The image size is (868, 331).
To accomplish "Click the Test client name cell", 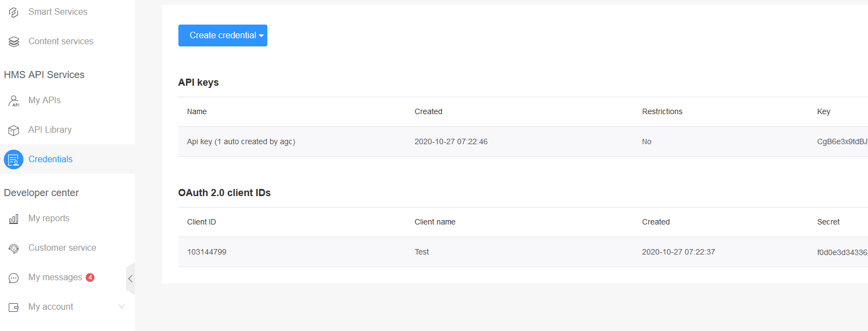I will 422,252.
